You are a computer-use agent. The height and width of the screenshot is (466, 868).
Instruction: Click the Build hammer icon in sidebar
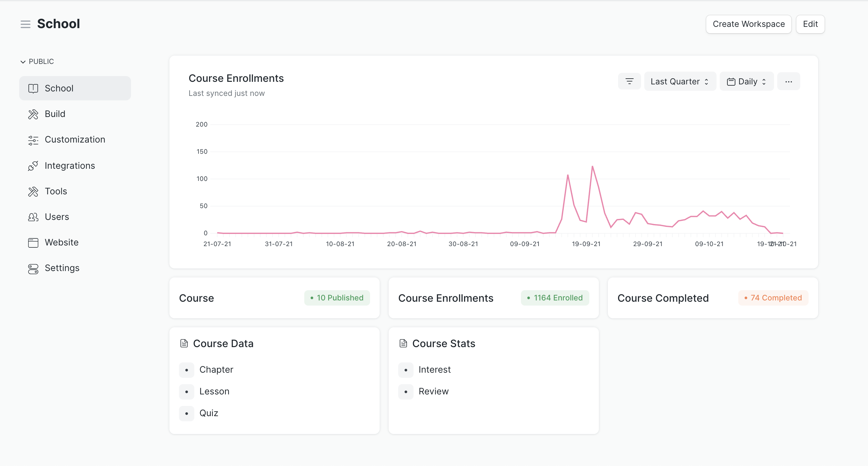click(x=33, y=114)
